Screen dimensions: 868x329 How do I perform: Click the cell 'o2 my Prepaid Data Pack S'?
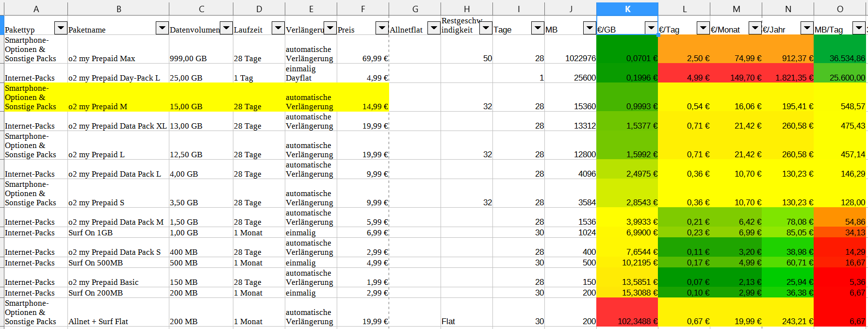118,247
